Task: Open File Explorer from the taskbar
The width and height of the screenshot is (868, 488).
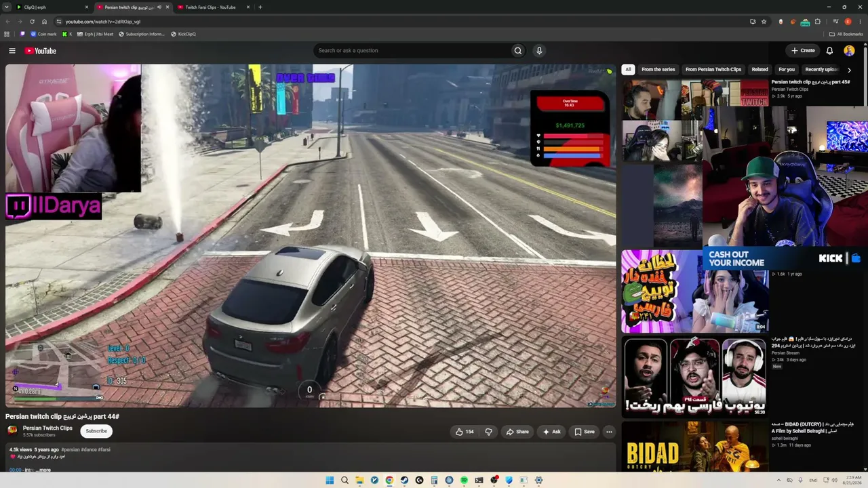Action: point(359,481)
